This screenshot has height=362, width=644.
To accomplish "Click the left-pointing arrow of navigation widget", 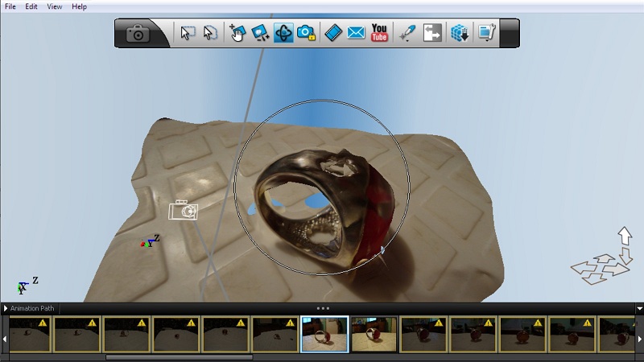I will (x=584, y=268).
